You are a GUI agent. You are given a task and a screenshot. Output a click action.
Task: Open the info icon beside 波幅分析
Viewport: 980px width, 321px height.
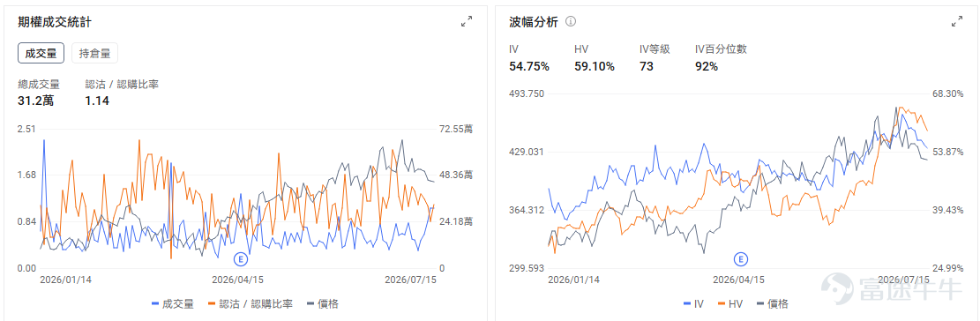[x=571, y=22]
